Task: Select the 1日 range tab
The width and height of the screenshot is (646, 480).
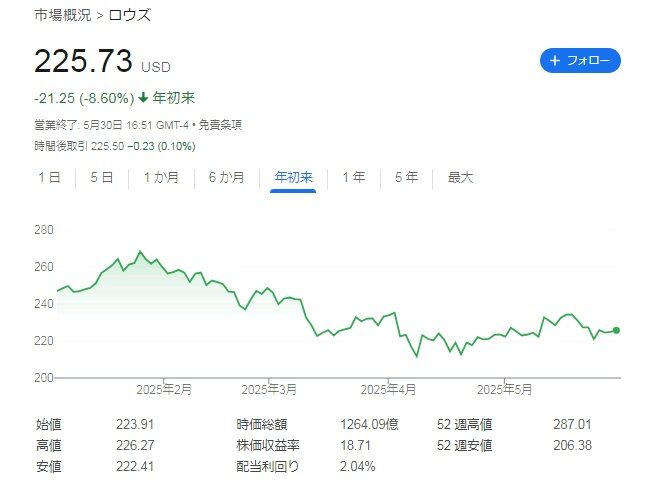Action: pos(49,178)
